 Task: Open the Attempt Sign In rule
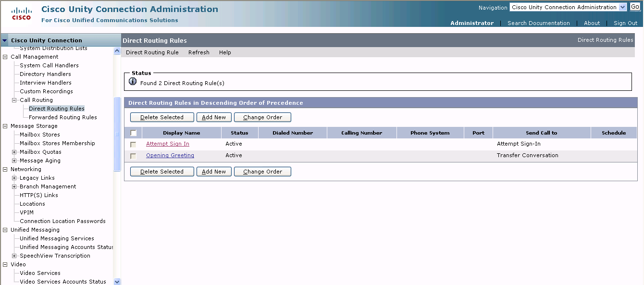168,144
